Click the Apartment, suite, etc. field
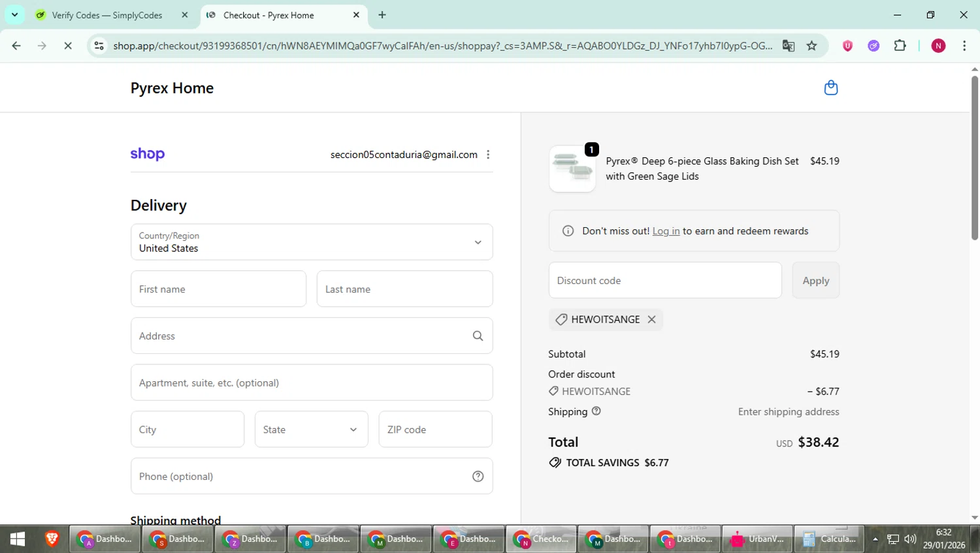 click(x=312, y=383)
